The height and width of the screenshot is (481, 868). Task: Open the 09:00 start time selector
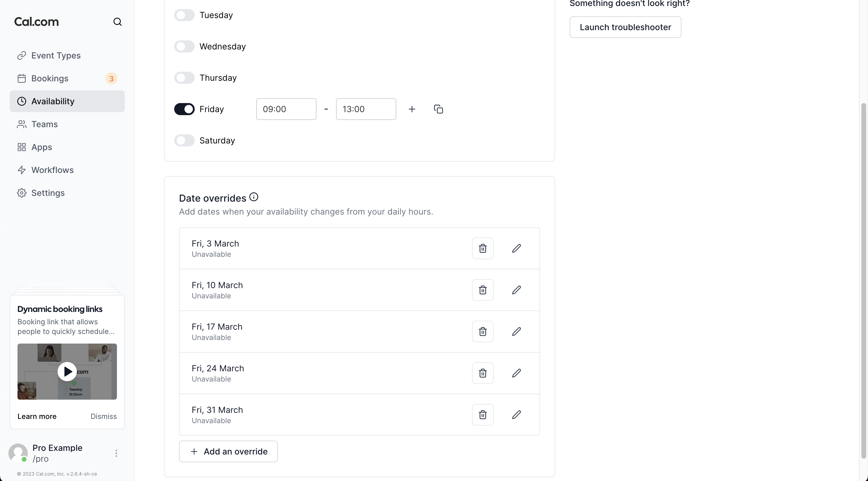point(286,109)
